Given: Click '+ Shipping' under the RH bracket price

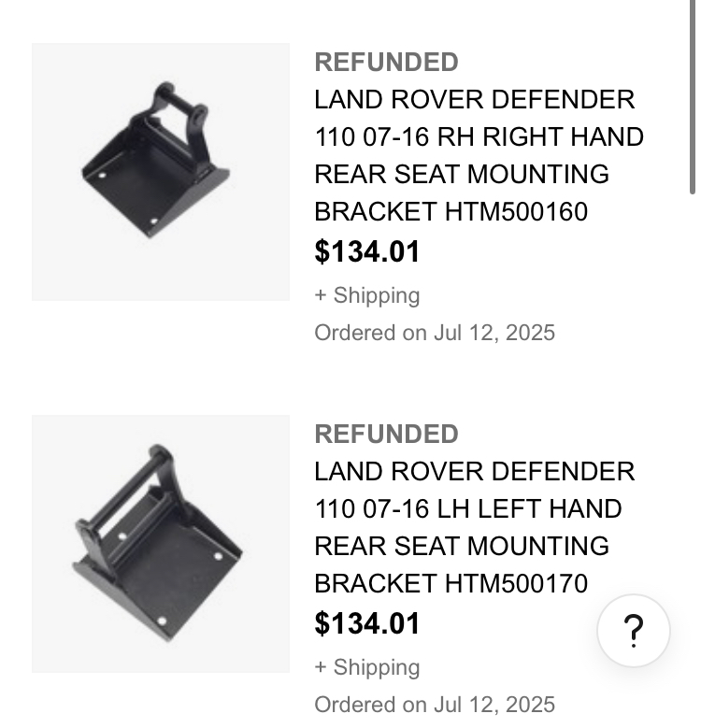Looking at the screenshot, I should [367, 295].
